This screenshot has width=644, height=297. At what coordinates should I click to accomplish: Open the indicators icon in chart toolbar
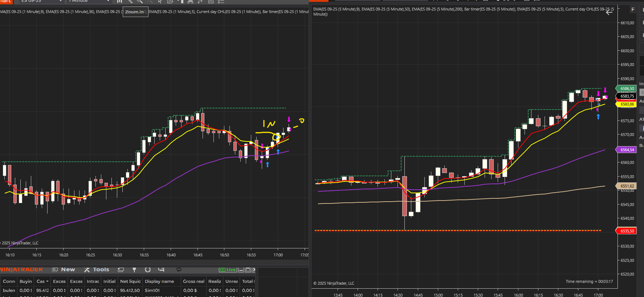(190, 1)
